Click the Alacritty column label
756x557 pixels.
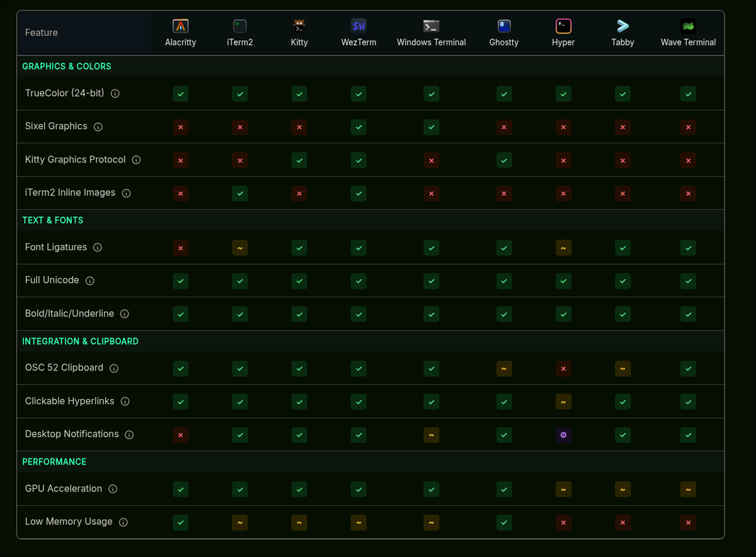pos(181,42)
